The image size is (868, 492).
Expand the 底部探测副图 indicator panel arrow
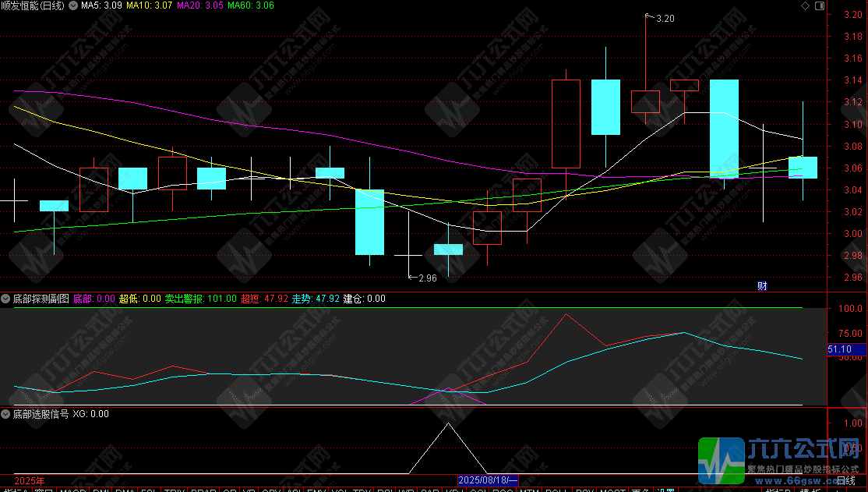(x=6, y=299)
